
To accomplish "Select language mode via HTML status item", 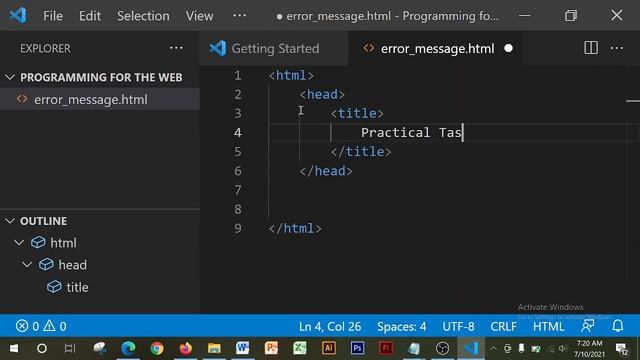I will pyautogui.click(x=549, y=327).
